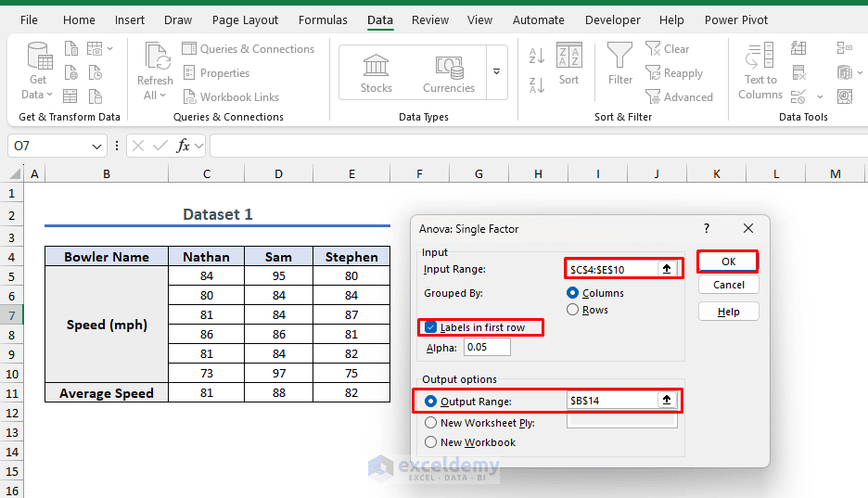The height and width of the screenshot is (498, 868).
Task: Open Workbook Links
Action: (232, 96)
